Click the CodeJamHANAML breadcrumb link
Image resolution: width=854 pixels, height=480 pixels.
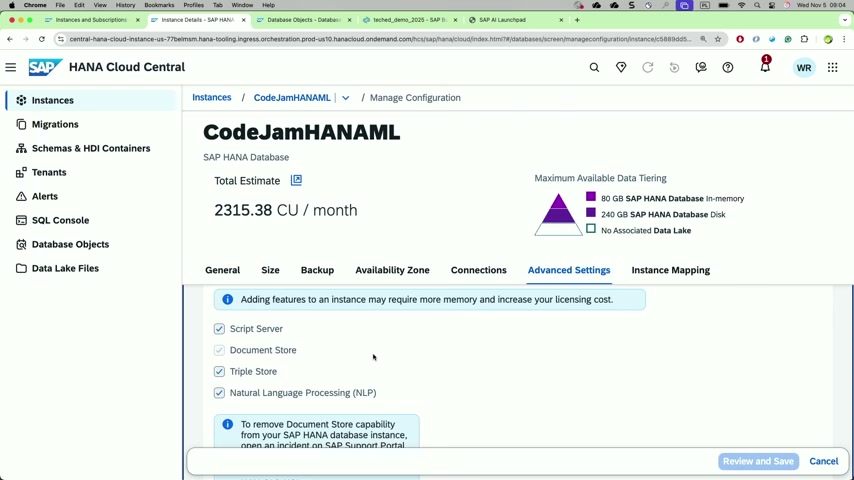292,98
